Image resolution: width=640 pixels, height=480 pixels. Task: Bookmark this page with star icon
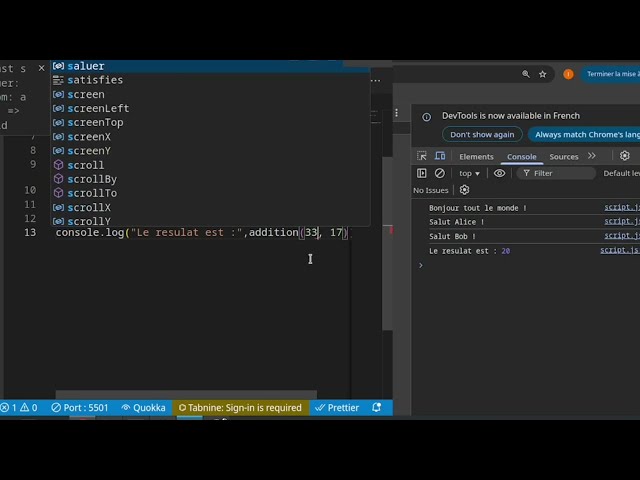point(542,74)
